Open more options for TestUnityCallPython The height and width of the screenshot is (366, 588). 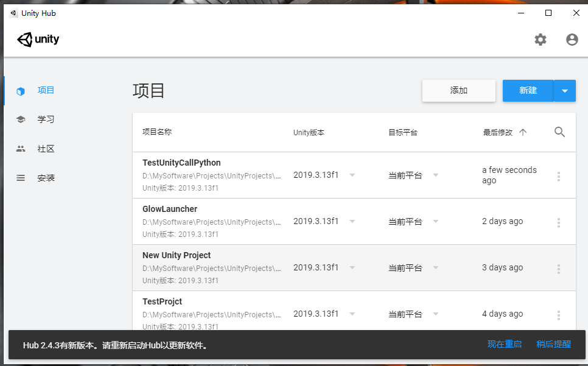point(558,176)
